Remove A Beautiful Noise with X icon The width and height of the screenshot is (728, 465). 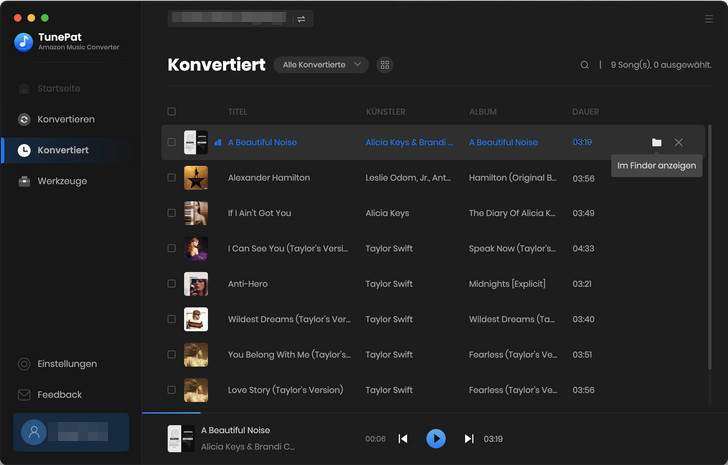[x=678, y=142]
